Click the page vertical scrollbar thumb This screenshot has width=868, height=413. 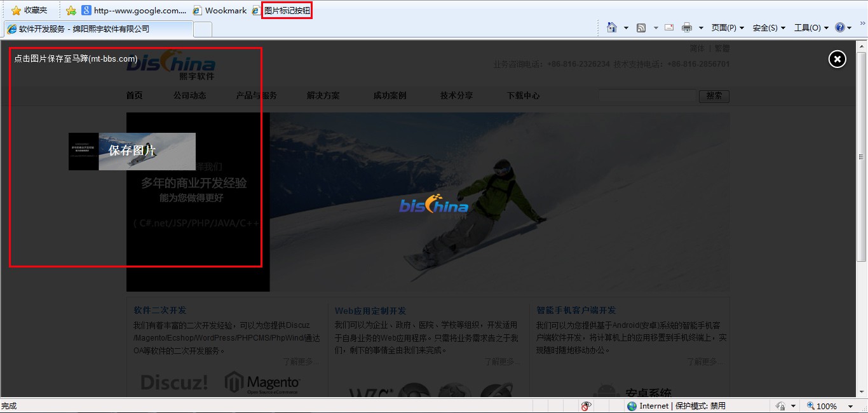tap(862, 158)
